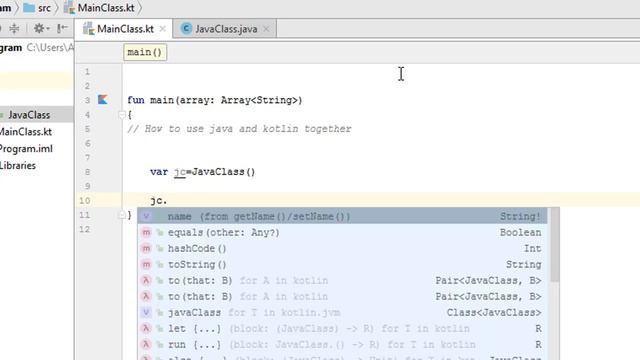Choose hashCode() completion suggestion
The image size is (640, 360).
(x=342, y=248)
